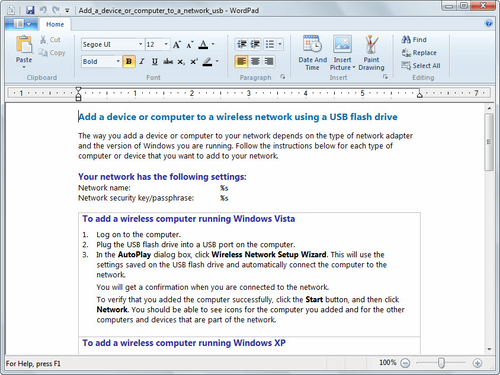The width and height of the screenshot is (500, 375).
Task: Click heading 'Your network has the following settings:'
Action: (162, 177)
